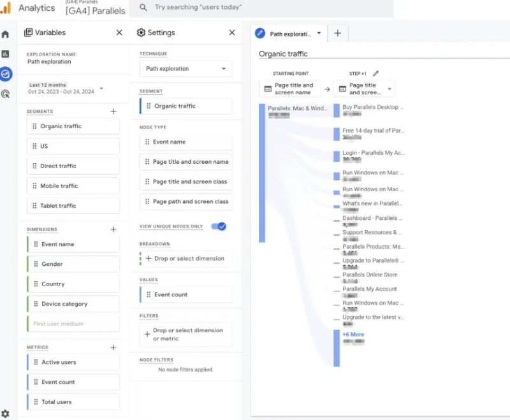Viewport: 510px width, 420px height.
Task: Select Page title and screen name node type
Action: tap(186, 162)
